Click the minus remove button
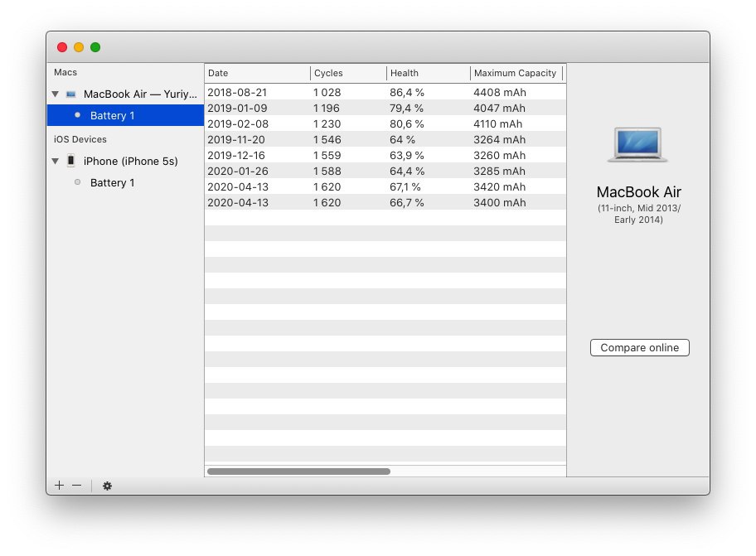The image size is (756, 556). pos(76,486)
